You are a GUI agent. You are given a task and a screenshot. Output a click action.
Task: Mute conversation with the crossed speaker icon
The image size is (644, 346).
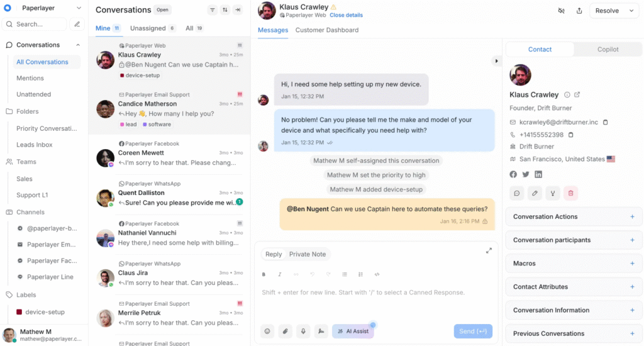point(561,11)
